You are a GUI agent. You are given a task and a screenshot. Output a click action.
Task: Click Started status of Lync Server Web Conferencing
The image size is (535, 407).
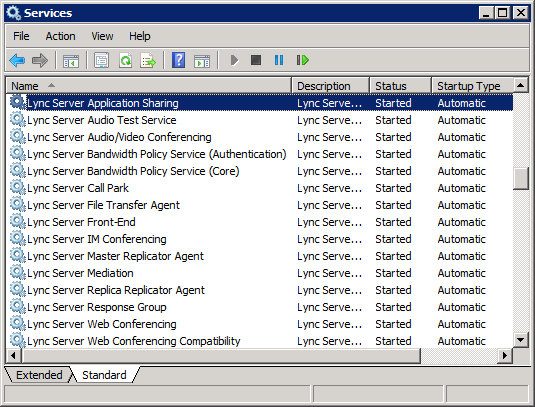pos(393,324)
